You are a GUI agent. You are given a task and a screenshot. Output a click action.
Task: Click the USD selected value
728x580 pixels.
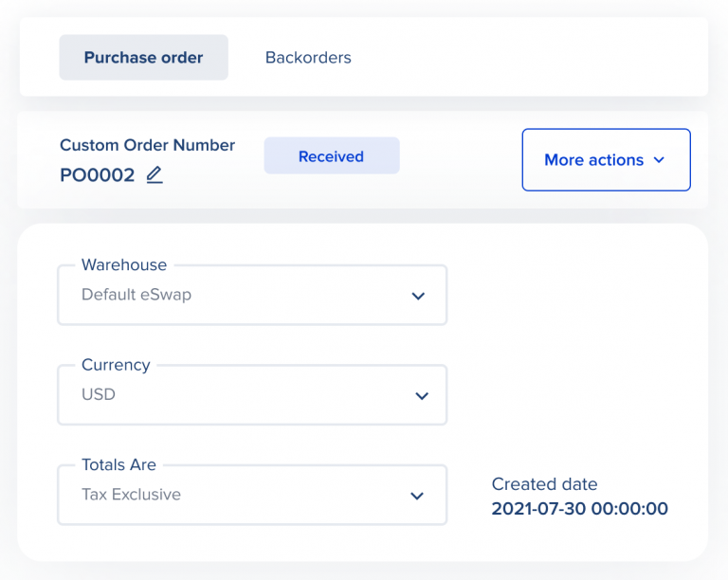click(x=99, y=394)
